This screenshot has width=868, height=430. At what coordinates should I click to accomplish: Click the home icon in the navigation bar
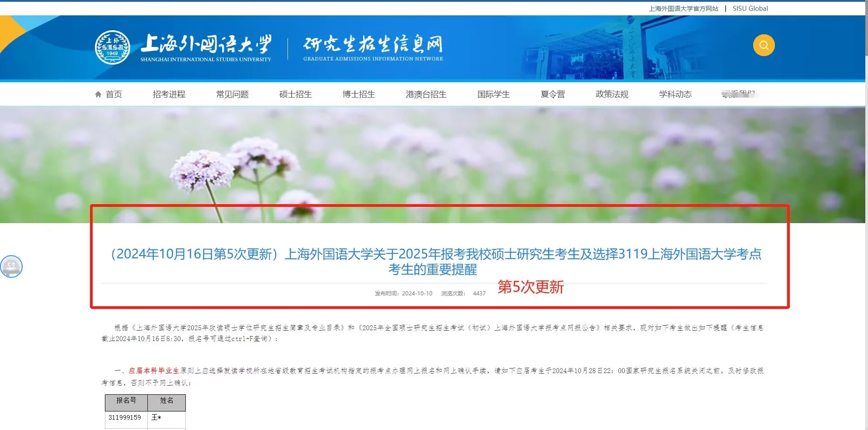pos(98,93)
